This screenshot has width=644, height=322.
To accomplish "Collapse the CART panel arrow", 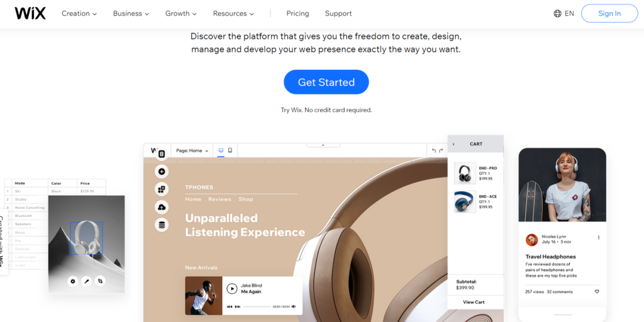I will pos(453,144).
